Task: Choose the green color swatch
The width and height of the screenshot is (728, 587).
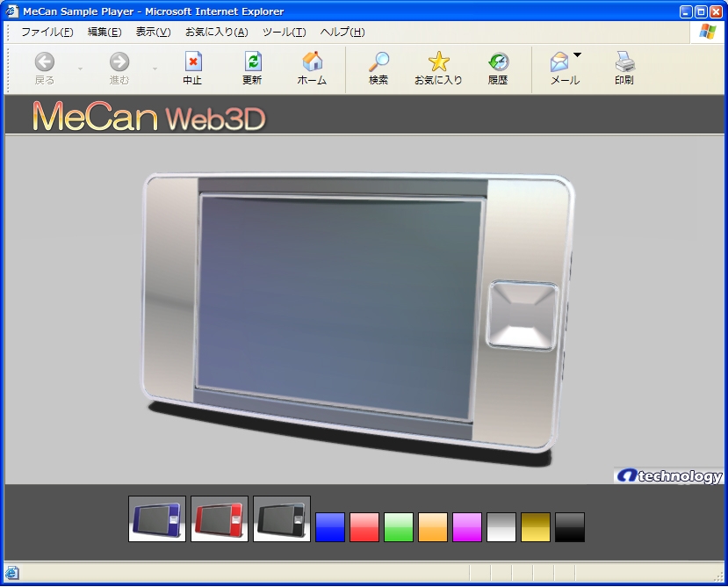Action: click(399, 527)
